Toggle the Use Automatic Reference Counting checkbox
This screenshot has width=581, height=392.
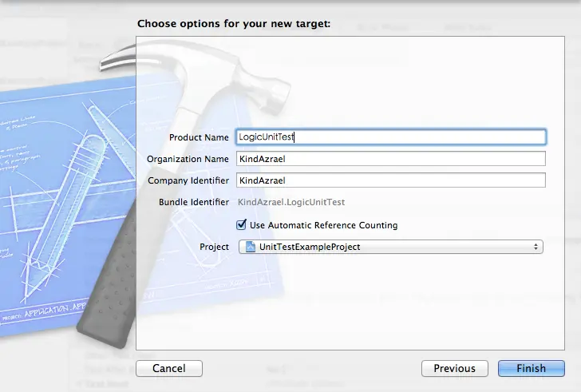(x=242, y=225)
